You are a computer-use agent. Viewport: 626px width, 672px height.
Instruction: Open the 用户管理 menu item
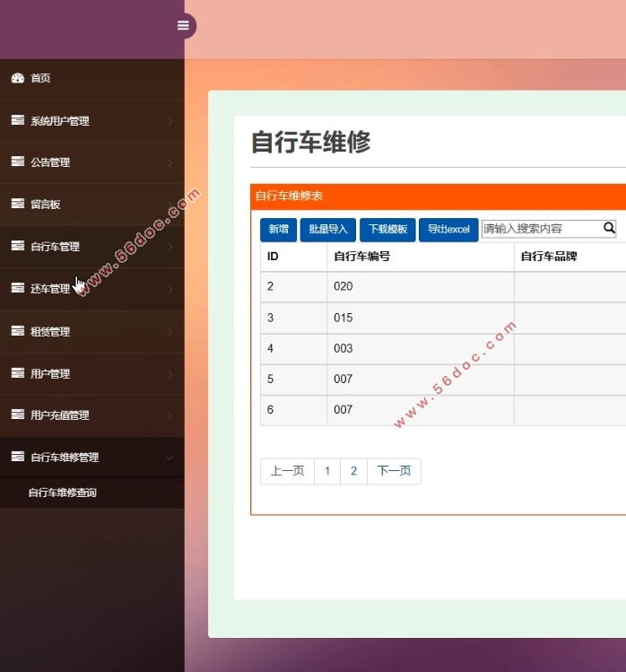(x=92, y=374)
